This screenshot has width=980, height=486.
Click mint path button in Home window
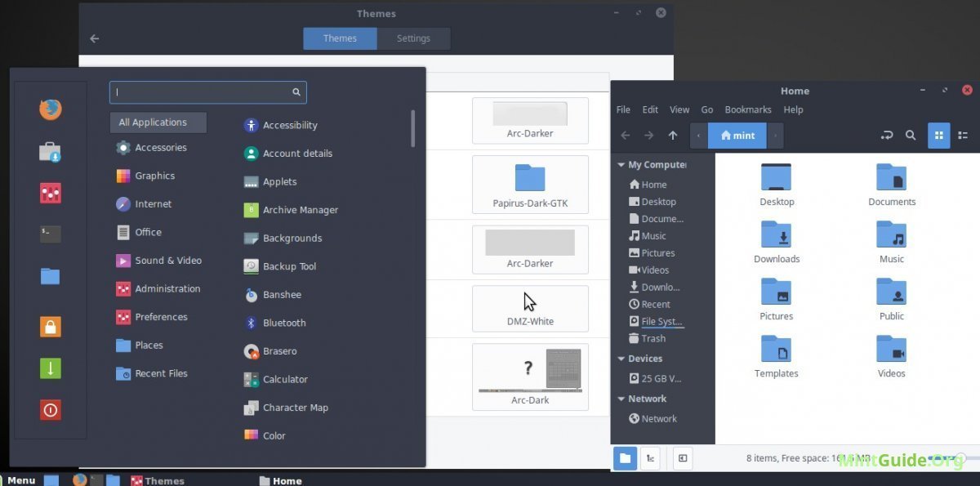[737, 136]
